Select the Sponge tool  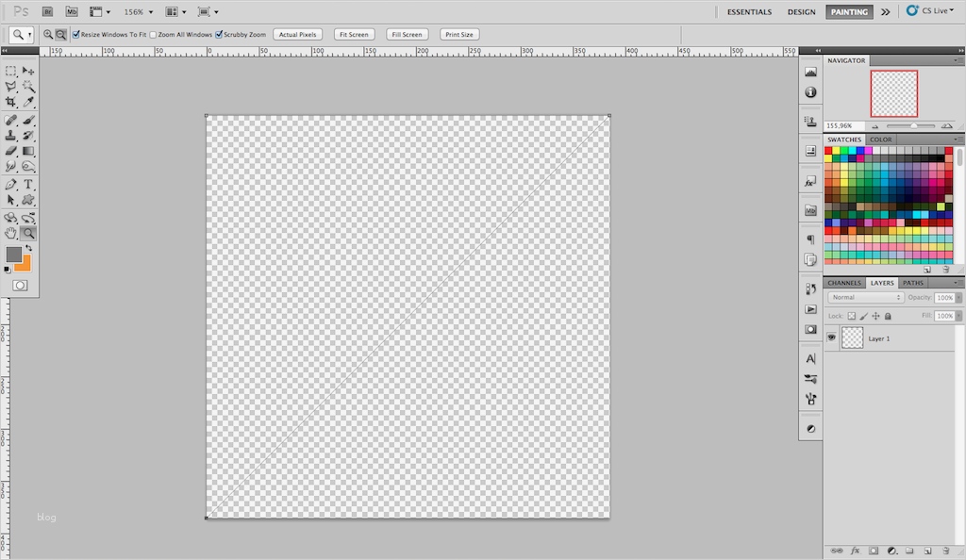pos(28,166)
